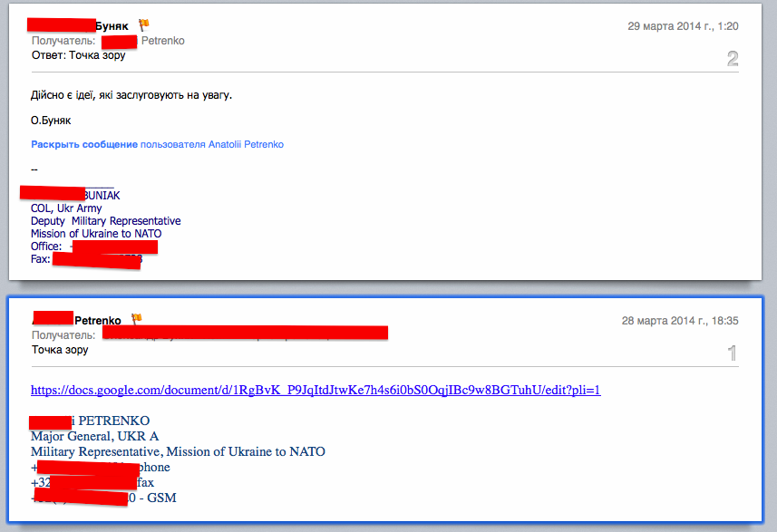Image resolution: width=777 pixels, height=532 pixels.
Task: Select the message number 1 indicator
Action: click(733, 353)
